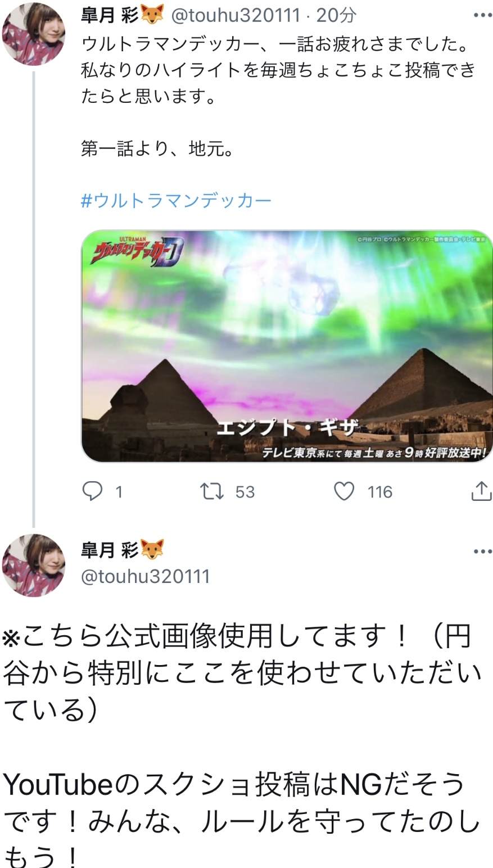Tap display name 皐月 彩 in second tweet
Image resolution: width=493 pixels, height=868 pixels.
pyautogui.click(x=109, y=550)
